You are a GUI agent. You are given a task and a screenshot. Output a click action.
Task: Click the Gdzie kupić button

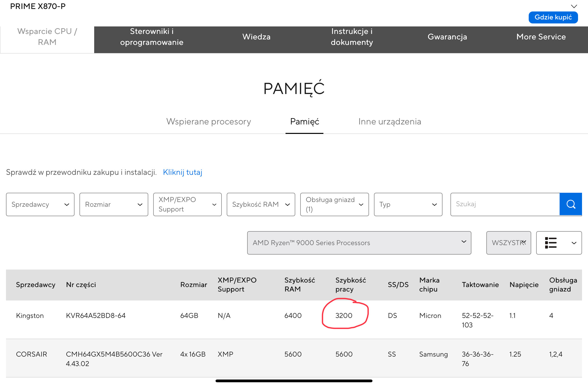click(x=553, y=17)
